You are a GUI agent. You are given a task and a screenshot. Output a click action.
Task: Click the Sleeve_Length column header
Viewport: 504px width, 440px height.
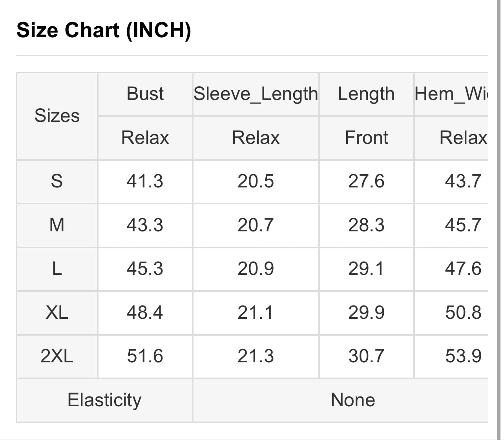pyautogui.click(x=256, y=94)
